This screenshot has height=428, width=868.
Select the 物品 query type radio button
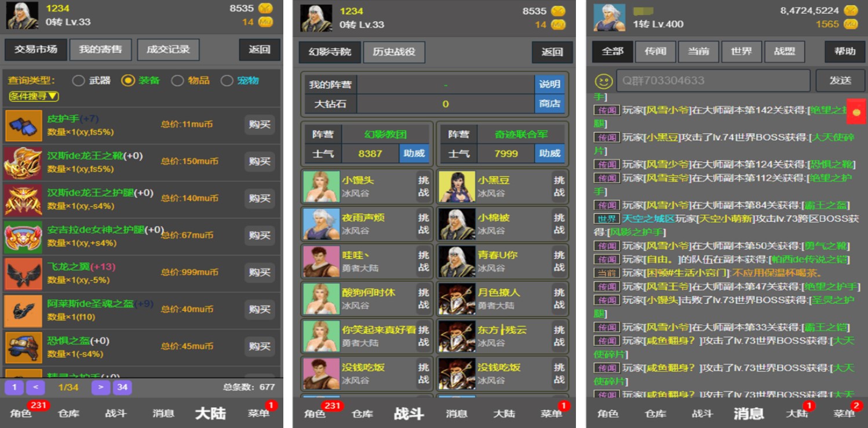click(x=177, y=81)
